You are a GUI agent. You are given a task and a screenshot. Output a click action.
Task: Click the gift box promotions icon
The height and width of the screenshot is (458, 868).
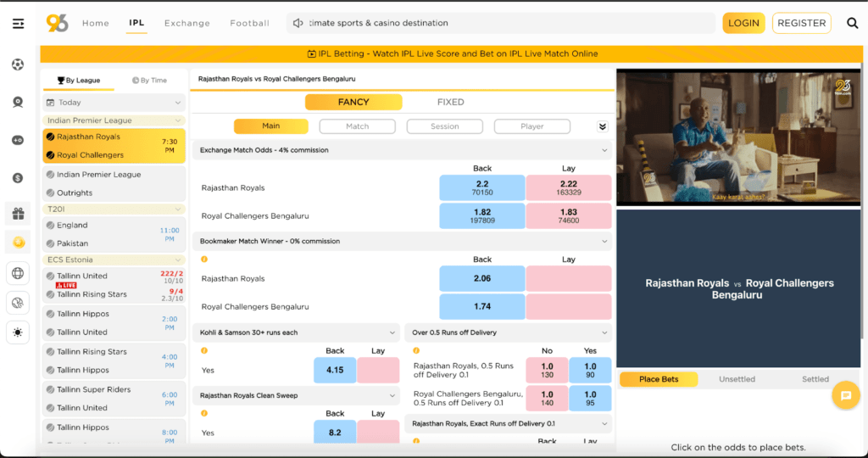18,214
